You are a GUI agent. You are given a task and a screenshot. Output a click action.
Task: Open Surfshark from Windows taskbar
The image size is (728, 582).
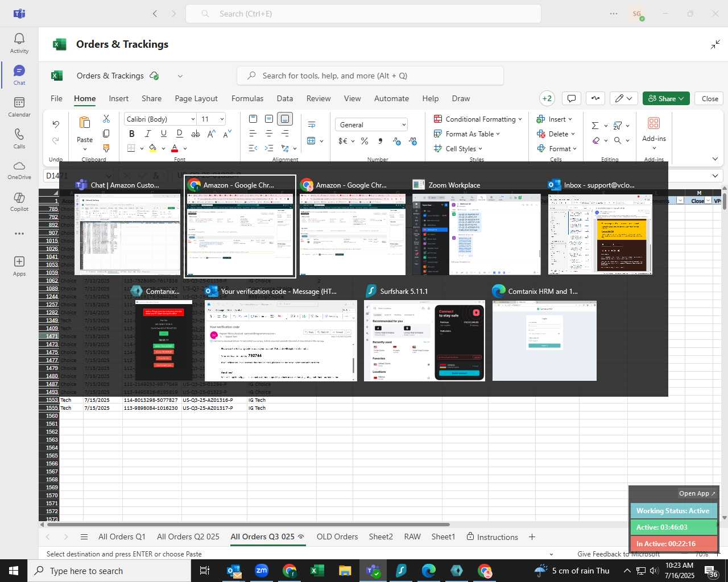point(401,571)
